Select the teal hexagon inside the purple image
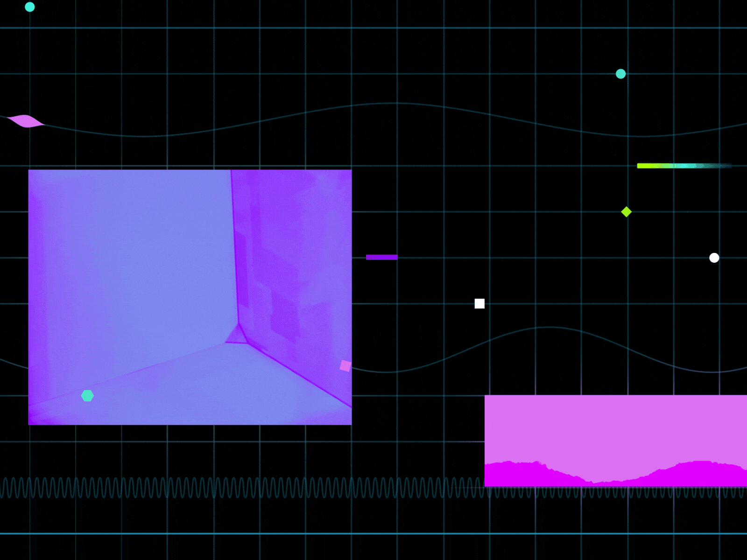The width and height of the screenshot is (747, 560). [87, 396]
